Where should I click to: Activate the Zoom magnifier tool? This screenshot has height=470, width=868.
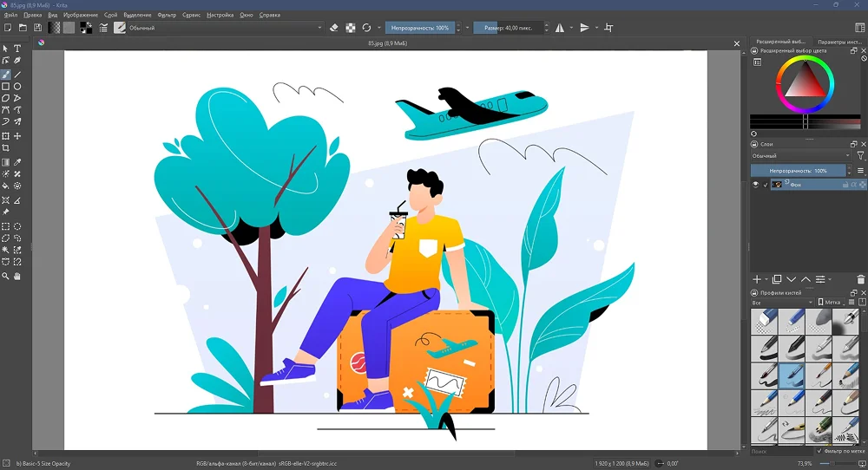click(x=6, y=277)
